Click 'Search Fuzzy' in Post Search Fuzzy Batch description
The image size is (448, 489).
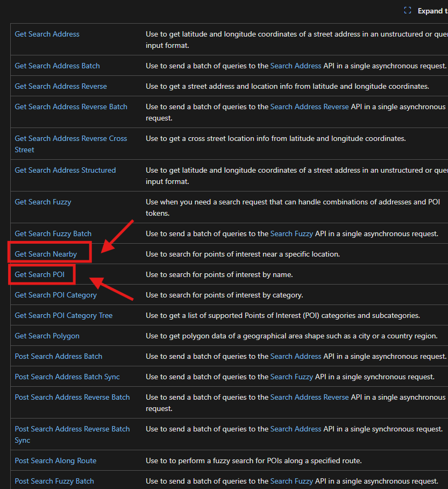[x=291, y=481]
